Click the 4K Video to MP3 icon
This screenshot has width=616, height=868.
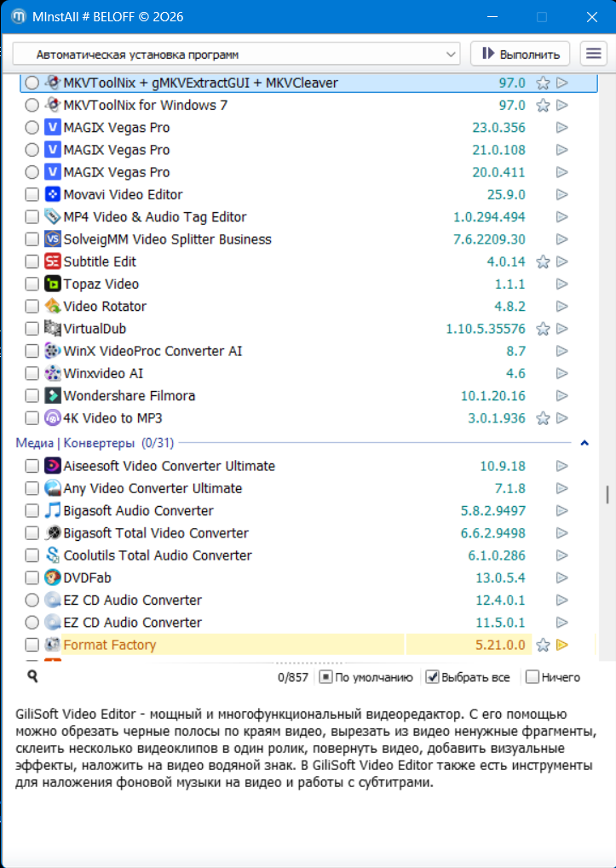click(x=52, y=418)
